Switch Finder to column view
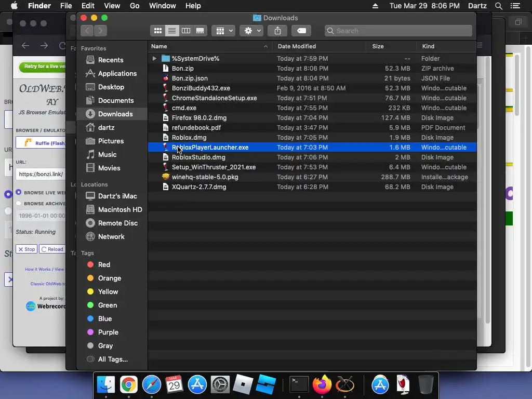Viewport: 532px width, 399px height. [186, 31]
